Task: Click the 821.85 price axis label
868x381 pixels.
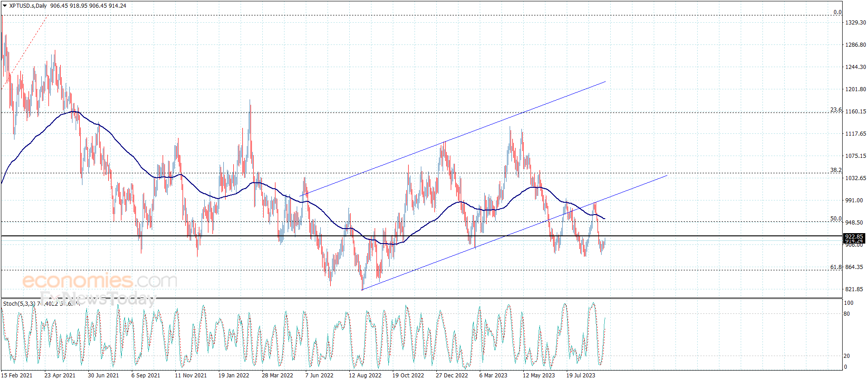Action: point(854,289)
